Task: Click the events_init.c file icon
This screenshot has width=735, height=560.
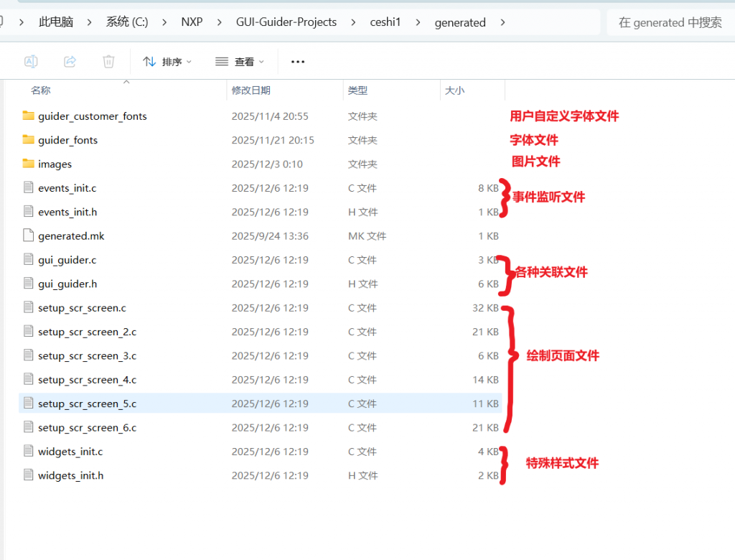Action: tap(29, 188)
